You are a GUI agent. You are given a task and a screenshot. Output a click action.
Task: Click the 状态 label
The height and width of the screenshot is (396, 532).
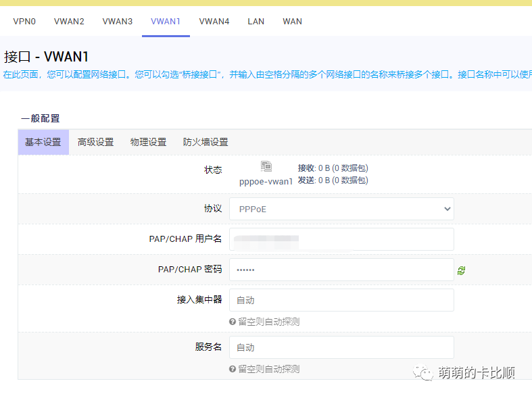(213, 170)
